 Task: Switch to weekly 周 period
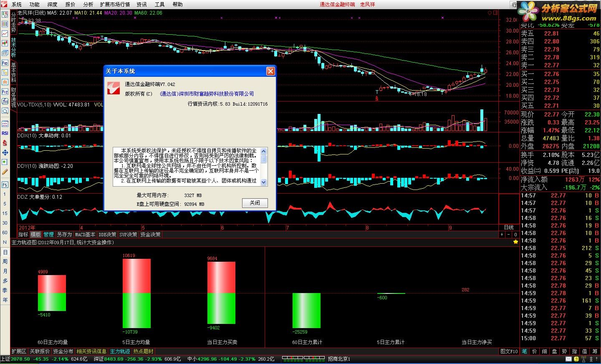(5, 261)
